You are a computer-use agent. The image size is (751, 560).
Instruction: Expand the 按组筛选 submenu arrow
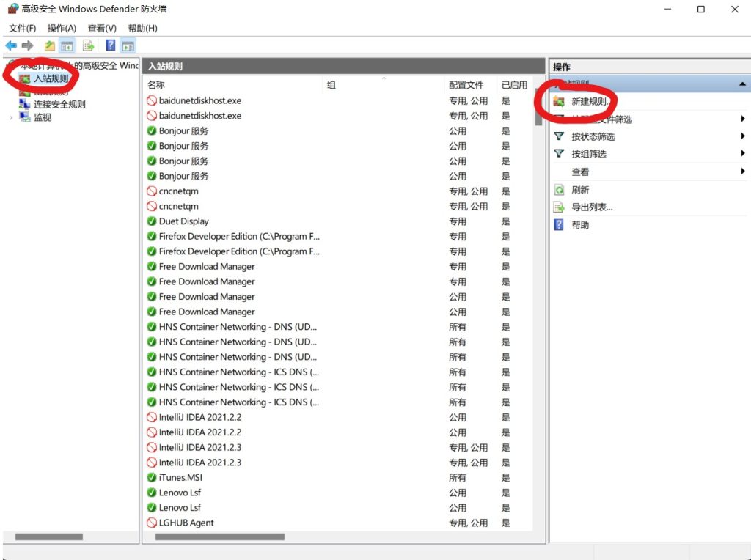[x=742, y=154]
